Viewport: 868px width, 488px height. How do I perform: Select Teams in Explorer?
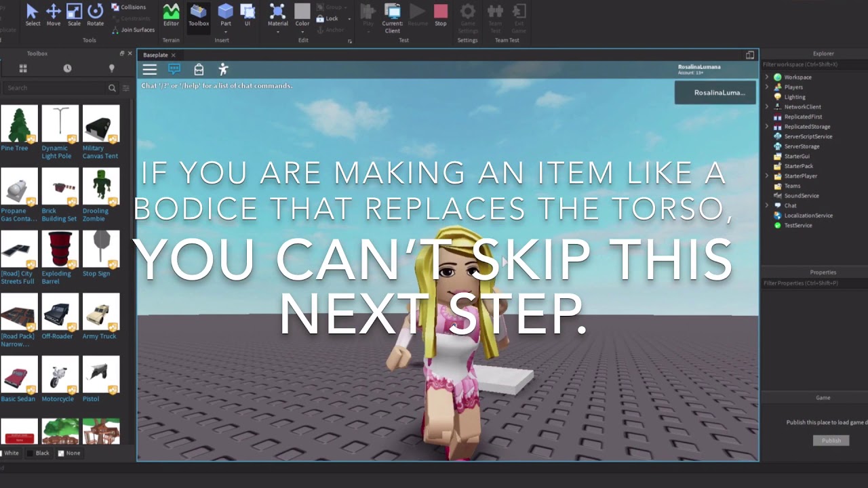click(792, 186)
